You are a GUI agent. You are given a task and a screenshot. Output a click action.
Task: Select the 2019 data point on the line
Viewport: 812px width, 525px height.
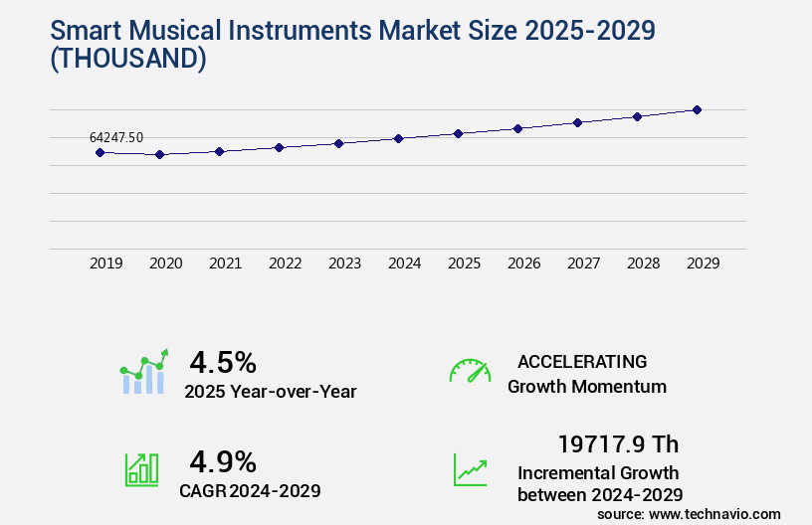pyautogui.click(x=100, y=152)
